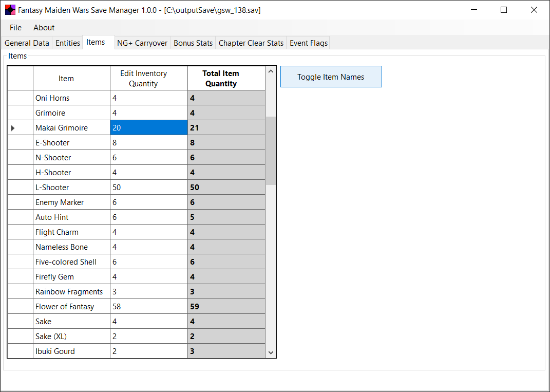Click Makai Grimoire total quantity 21

(x=226, y=128)
